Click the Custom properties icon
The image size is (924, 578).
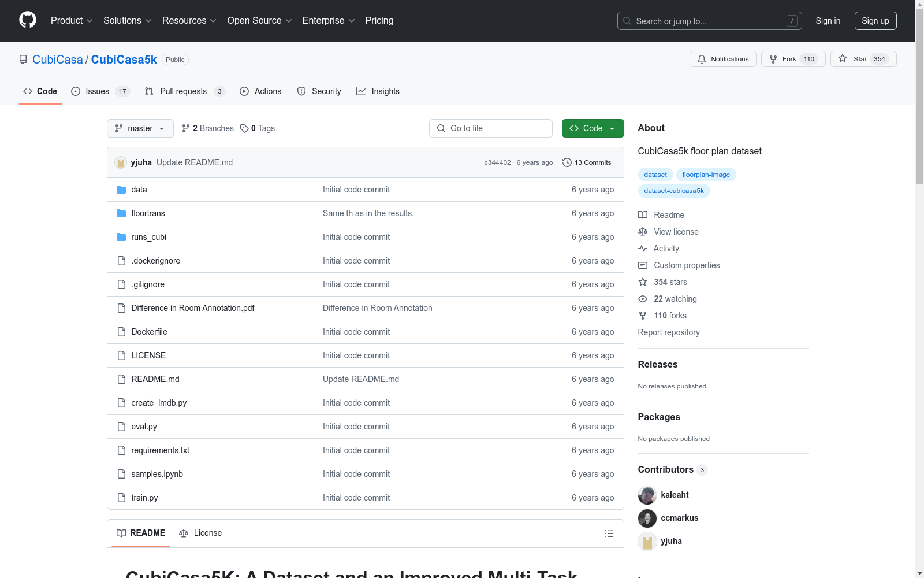643,265
